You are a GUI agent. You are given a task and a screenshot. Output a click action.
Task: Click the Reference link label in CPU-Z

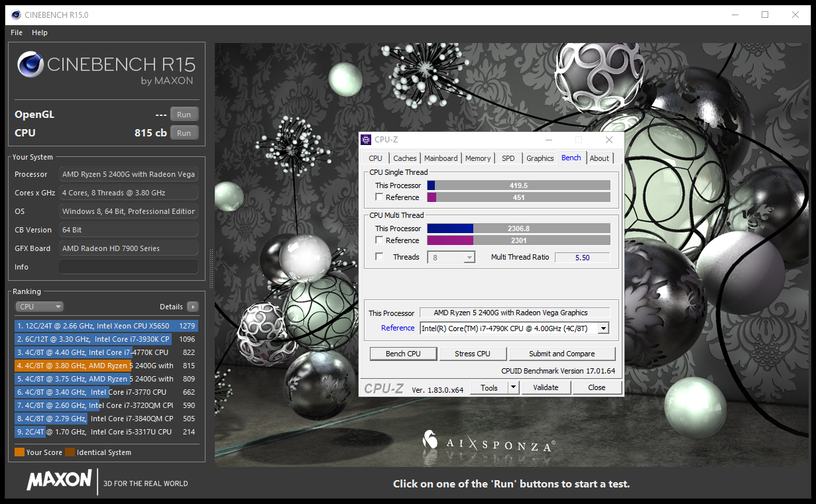[x=398, y=328]
